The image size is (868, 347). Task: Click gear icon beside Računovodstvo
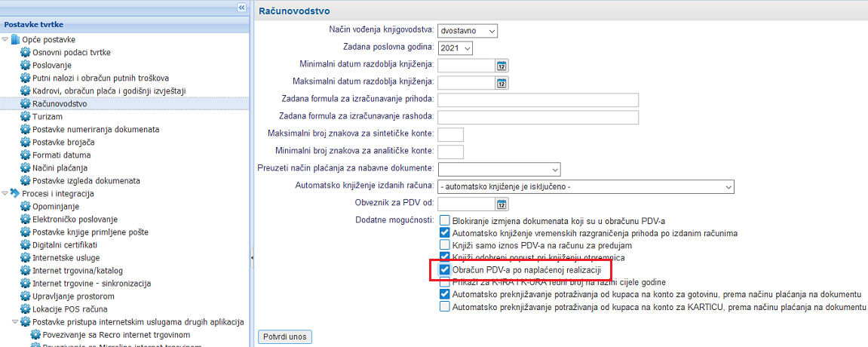26,103
